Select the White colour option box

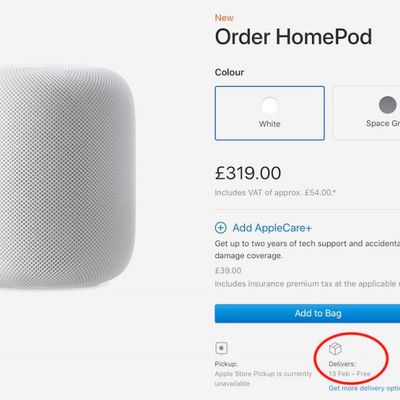pos(270,113)
